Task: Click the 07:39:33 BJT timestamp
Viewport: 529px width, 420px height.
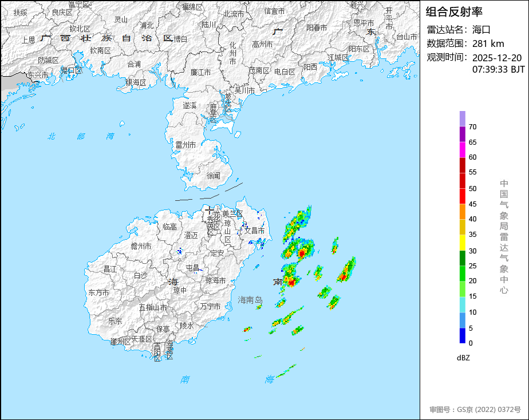Action: [x=499, y=69]
